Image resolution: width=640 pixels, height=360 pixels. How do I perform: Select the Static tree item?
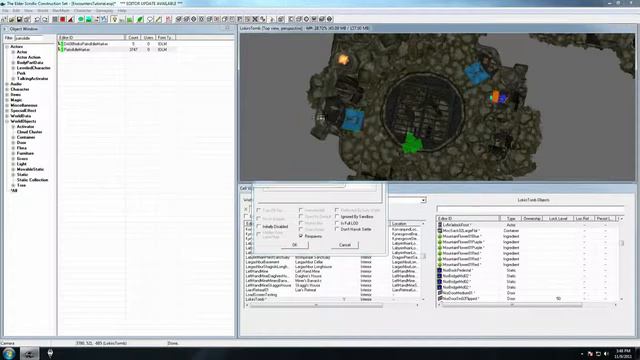(22, 174)
